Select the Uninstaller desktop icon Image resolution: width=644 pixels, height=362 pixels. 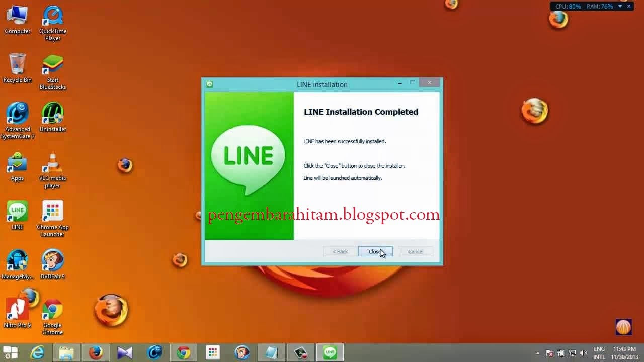click(53, 118)
